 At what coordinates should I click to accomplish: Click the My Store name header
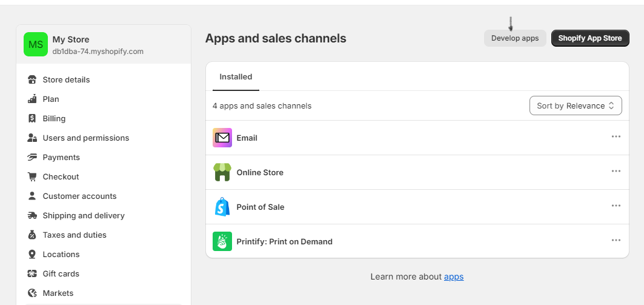point(71,39)
